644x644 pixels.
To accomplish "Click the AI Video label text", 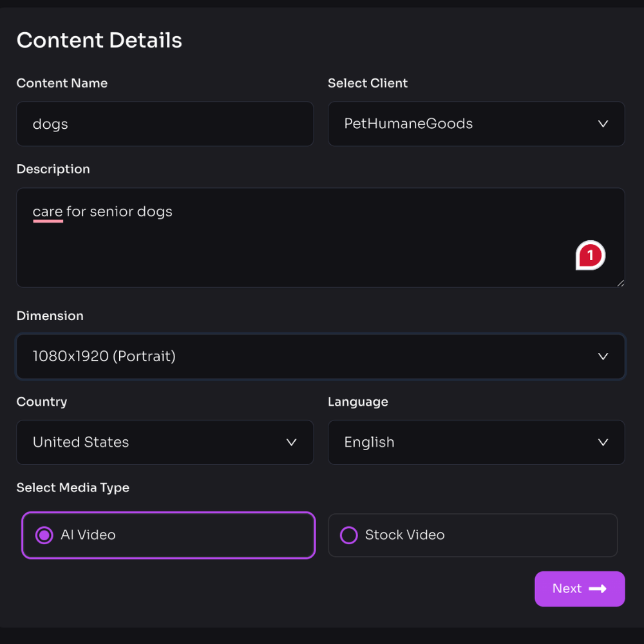I will [x=88, y=535].
